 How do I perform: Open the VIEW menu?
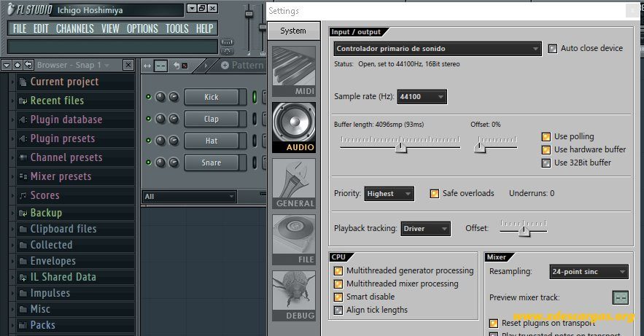(110, 28)
